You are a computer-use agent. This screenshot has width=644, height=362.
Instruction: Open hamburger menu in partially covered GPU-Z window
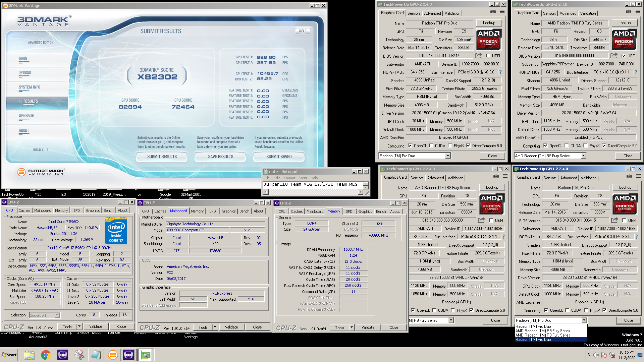pos(505,176)
